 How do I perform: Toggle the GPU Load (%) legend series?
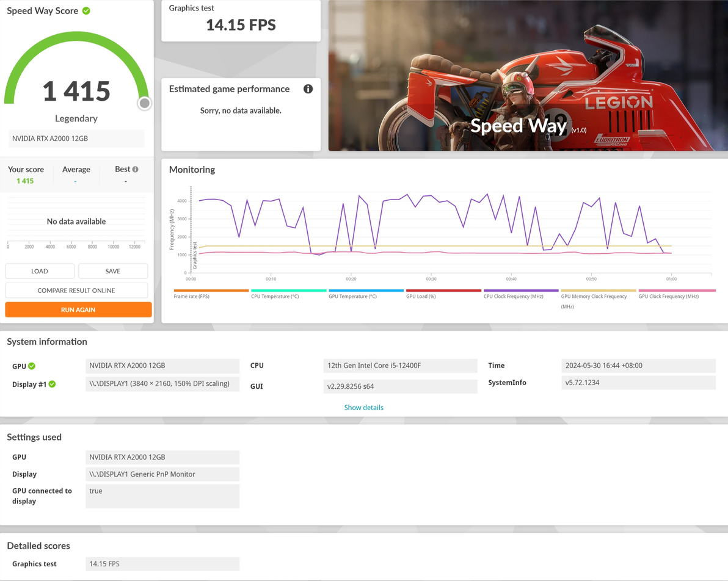pyautogui.click(x=443, y=294)
